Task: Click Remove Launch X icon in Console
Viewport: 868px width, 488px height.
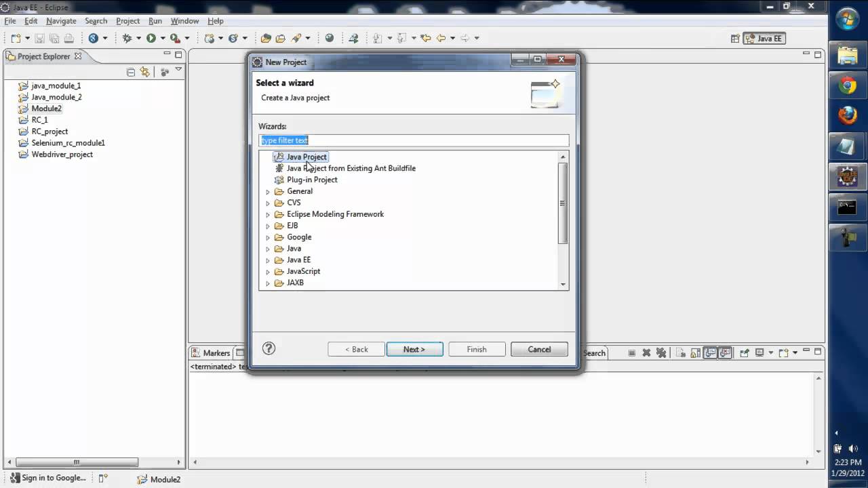Action: click(646, 352)
